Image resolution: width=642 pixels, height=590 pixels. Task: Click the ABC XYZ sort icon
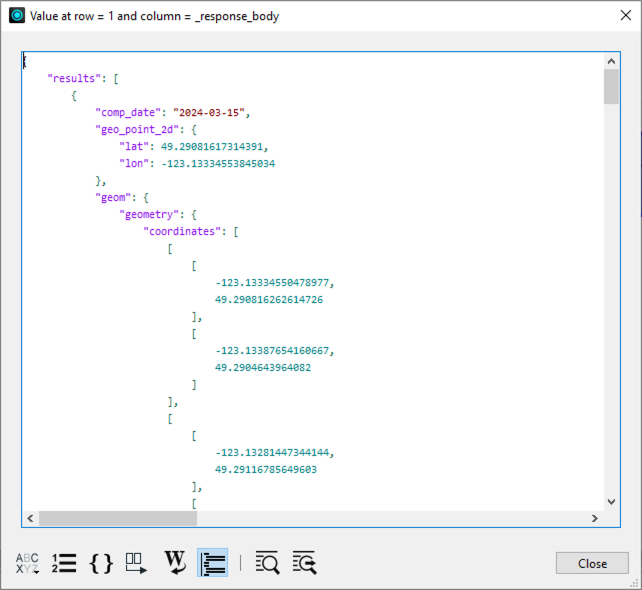(27, 563)
